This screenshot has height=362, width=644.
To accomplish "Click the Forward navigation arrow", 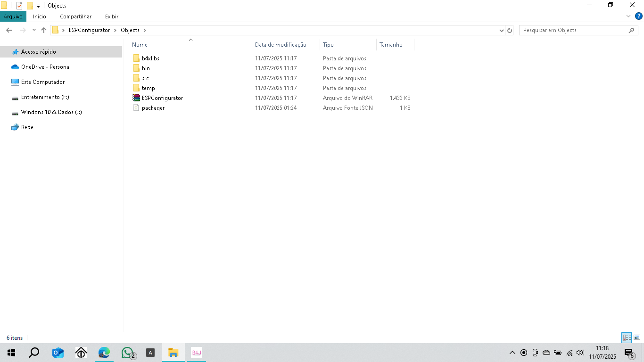I will pos(23,30).
